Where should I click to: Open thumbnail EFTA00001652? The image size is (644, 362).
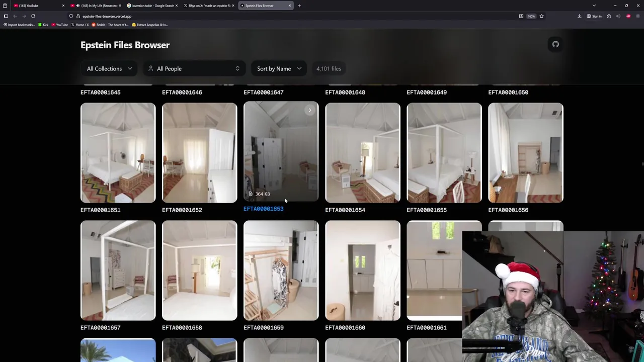coord(200,153)
